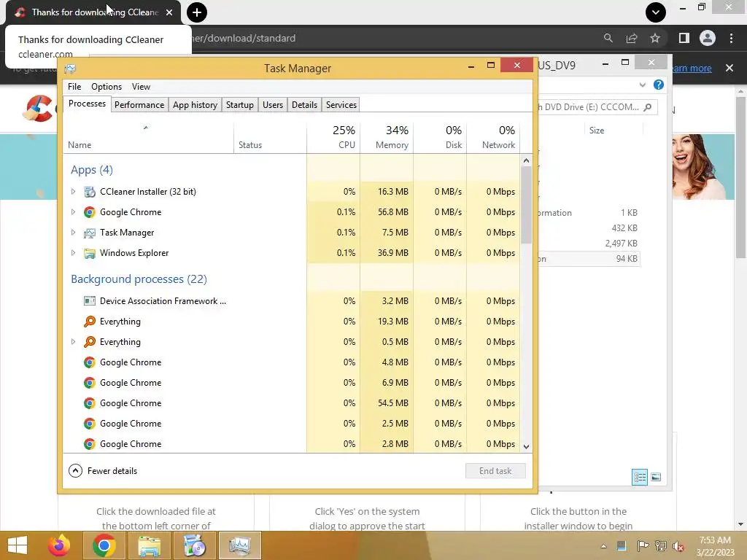Click the search magnifier in Explorer search box
Viewport: 747px width, 560px height.
click(648, 107)
